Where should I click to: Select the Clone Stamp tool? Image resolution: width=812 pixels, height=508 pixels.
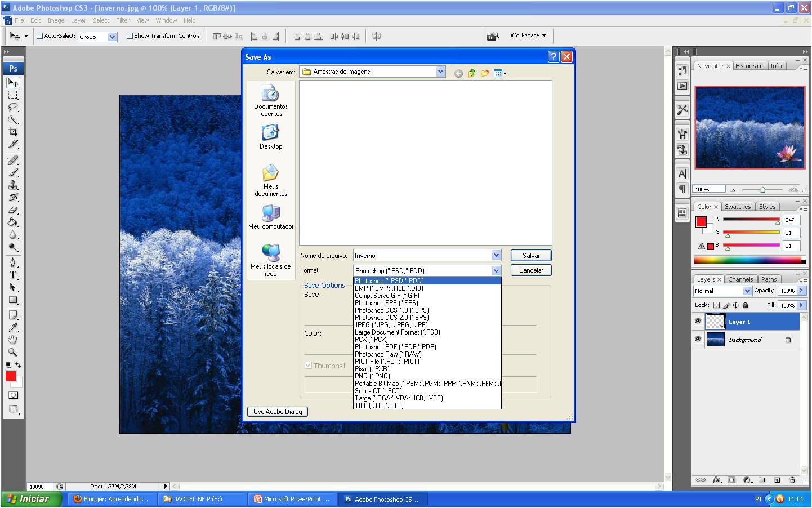click(14, 185)
